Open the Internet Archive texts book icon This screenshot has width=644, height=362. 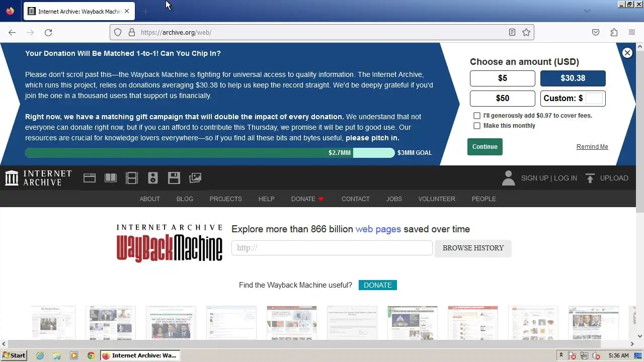[110, 178]
